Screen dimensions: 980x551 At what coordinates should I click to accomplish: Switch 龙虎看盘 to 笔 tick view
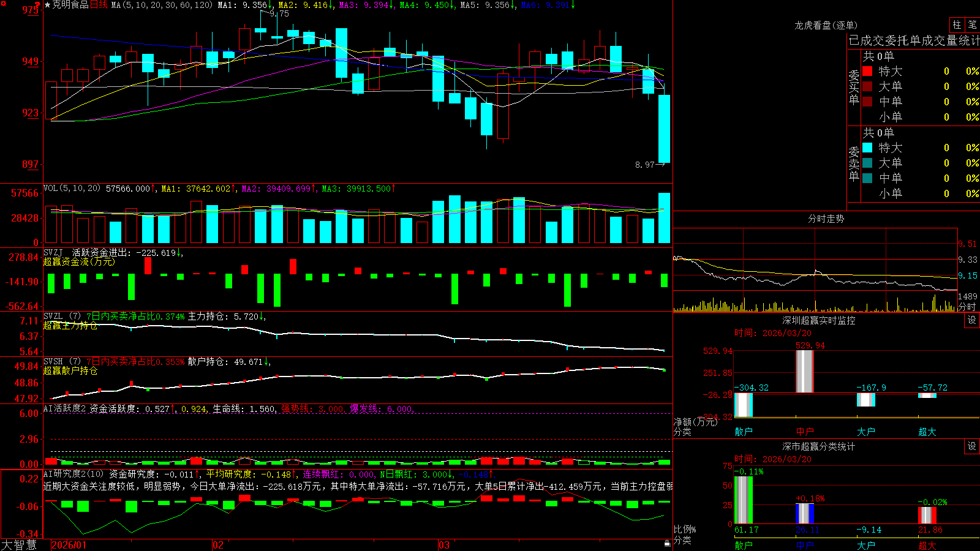(972, 24)
